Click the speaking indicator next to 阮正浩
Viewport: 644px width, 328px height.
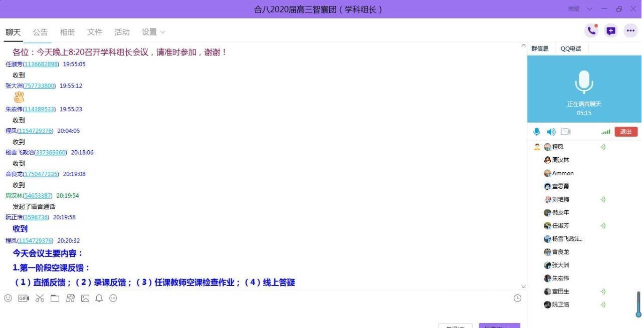(603, 304)
